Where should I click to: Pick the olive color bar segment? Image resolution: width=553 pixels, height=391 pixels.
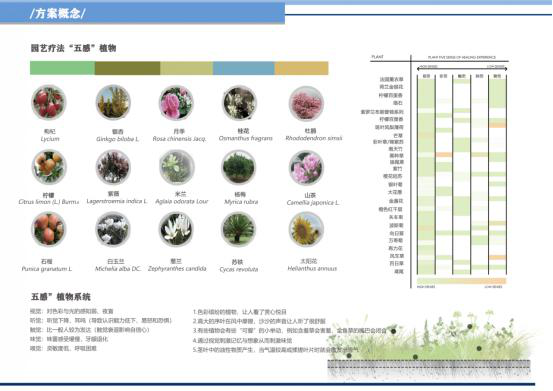127,68
